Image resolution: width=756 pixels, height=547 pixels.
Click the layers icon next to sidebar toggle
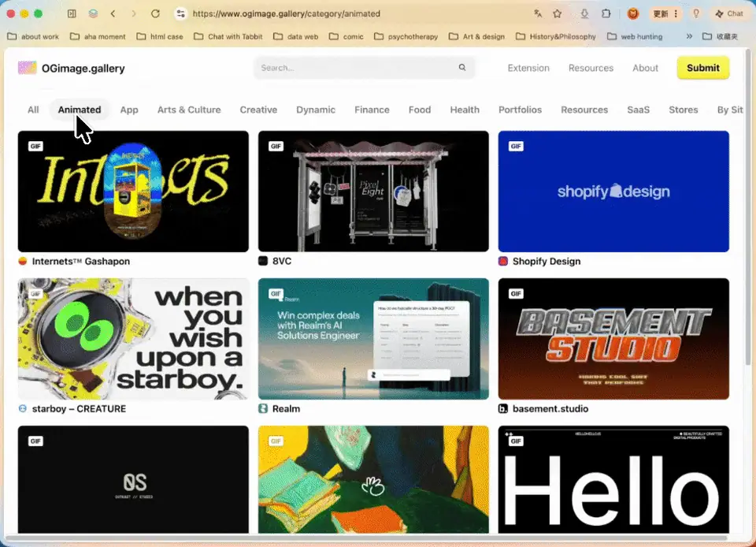tap(93, 13)
